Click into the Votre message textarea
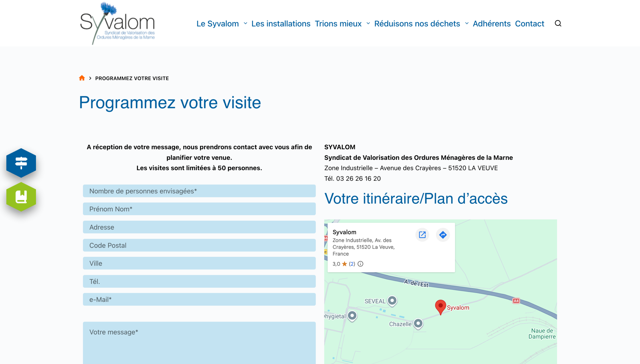 199,343
